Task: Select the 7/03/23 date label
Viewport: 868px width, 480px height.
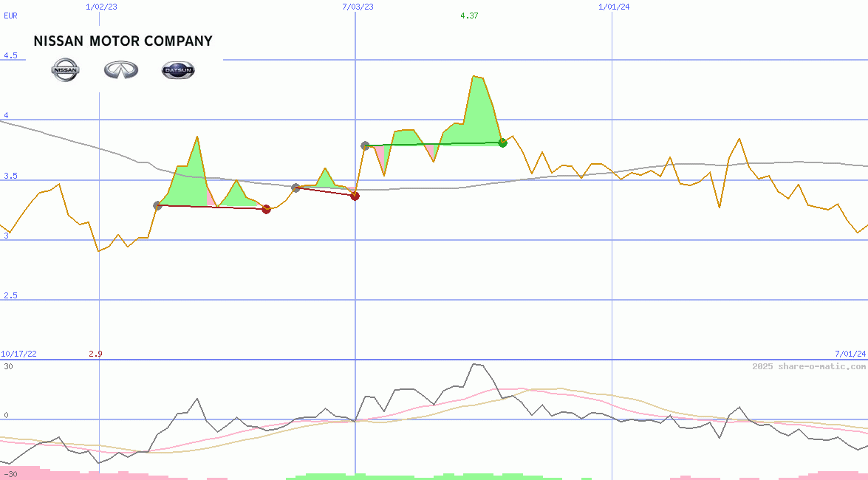Action: [x=358, y=7]
